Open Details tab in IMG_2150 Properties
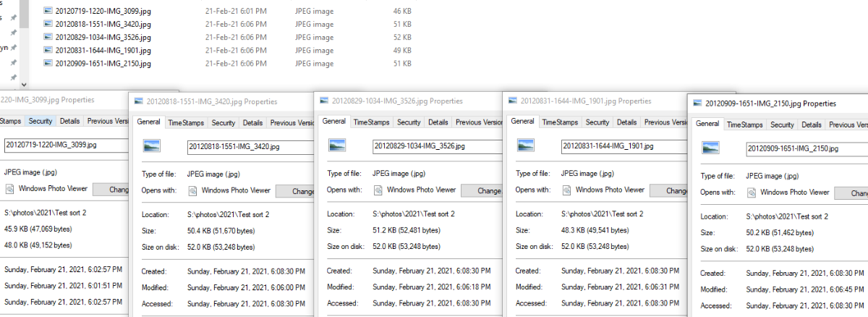This screenshot has height=317, width=868. [x=811, y=125]
